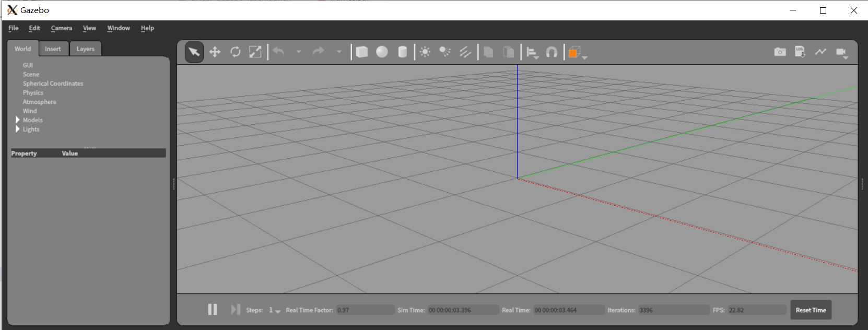
Task: Select Physics in the world tree
Action: (x=33, y=93)
